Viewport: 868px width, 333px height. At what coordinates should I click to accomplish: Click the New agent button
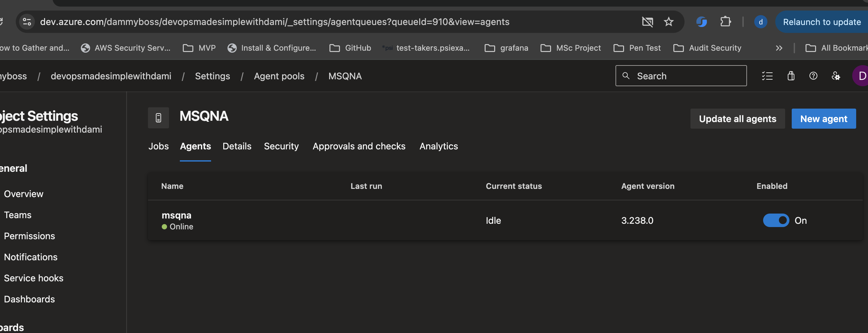824,119
